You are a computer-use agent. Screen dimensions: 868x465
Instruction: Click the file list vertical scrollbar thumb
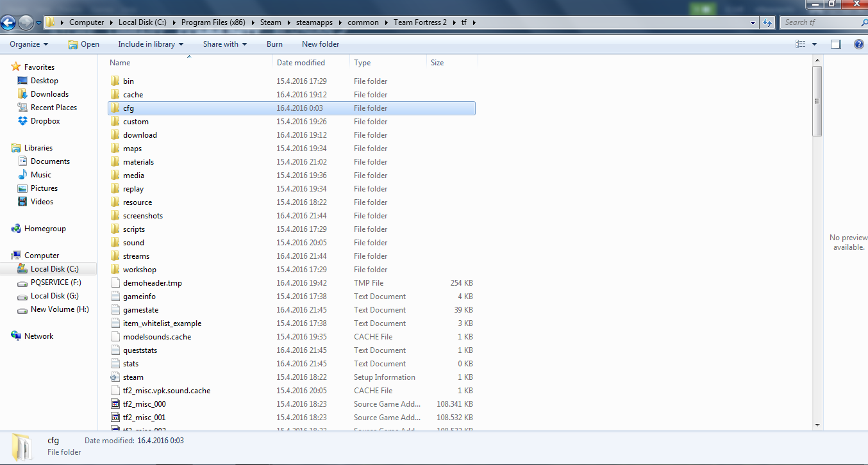817,101
